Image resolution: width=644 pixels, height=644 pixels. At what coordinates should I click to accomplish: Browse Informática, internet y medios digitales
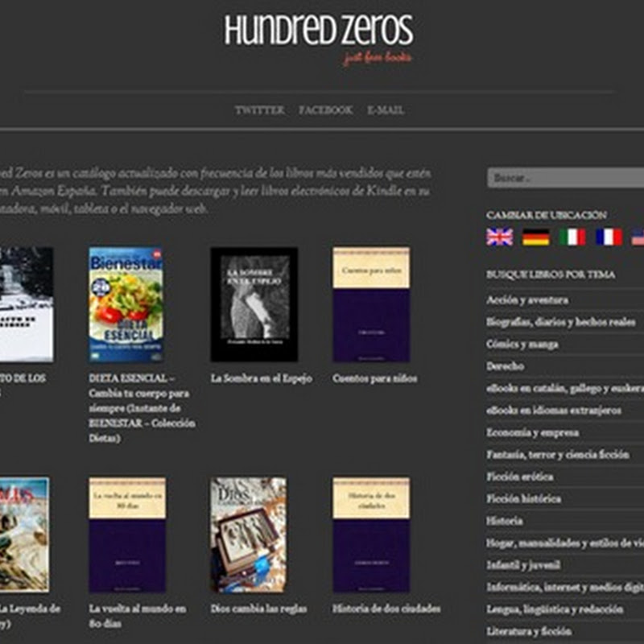click(x=565, y=588)
